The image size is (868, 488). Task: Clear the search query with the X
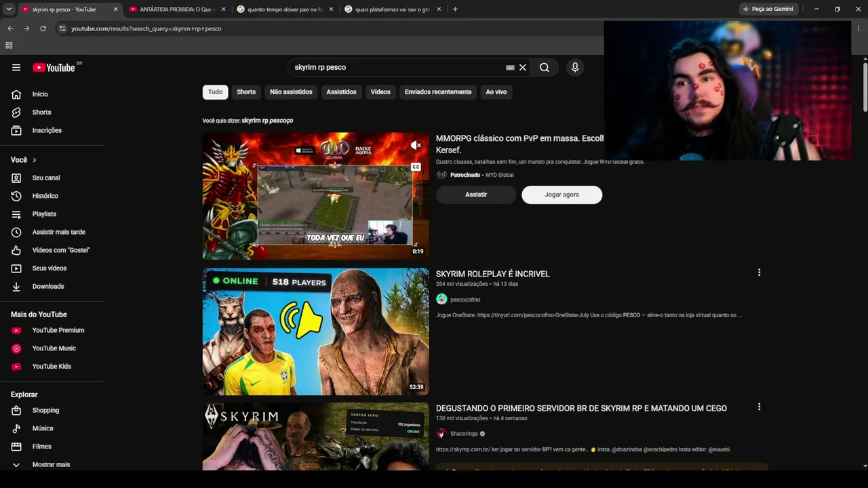(523, 67)
